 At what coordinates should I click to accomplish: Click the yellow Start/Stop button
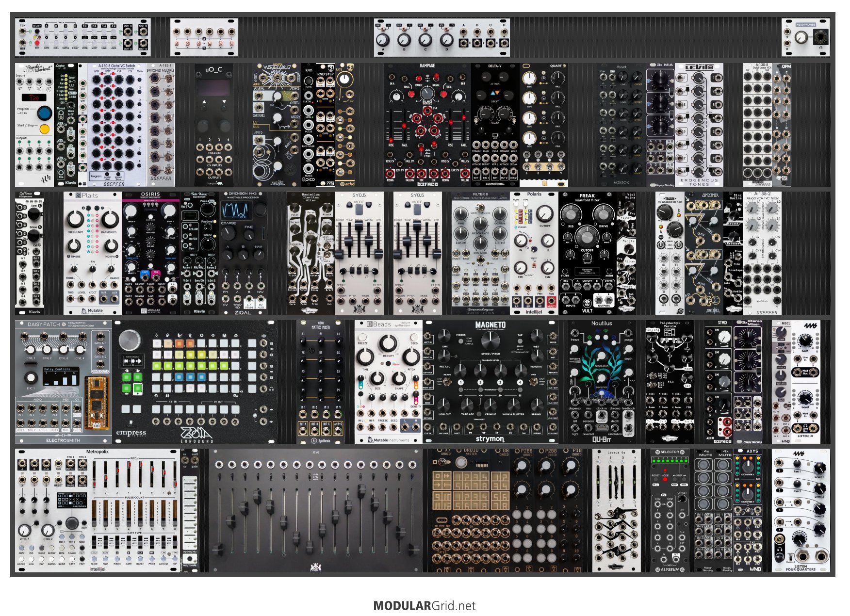click(x=44, y=129)
